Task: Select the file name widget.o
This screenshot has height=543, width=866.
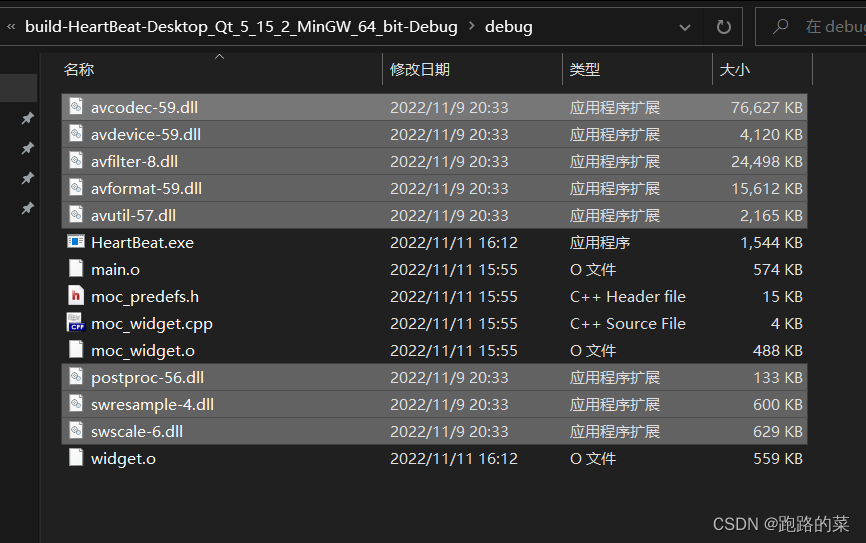Action: pyautogui.click(x=123, y=459)
